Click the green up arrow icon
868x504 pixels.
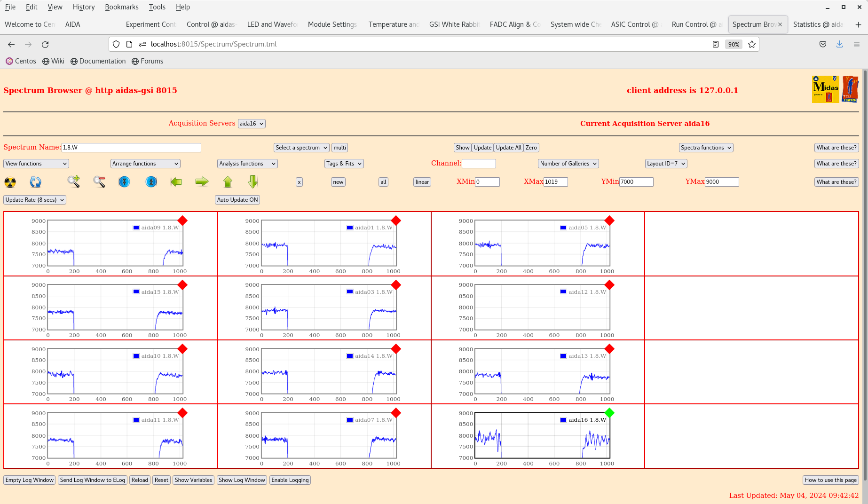pos(228,181)
